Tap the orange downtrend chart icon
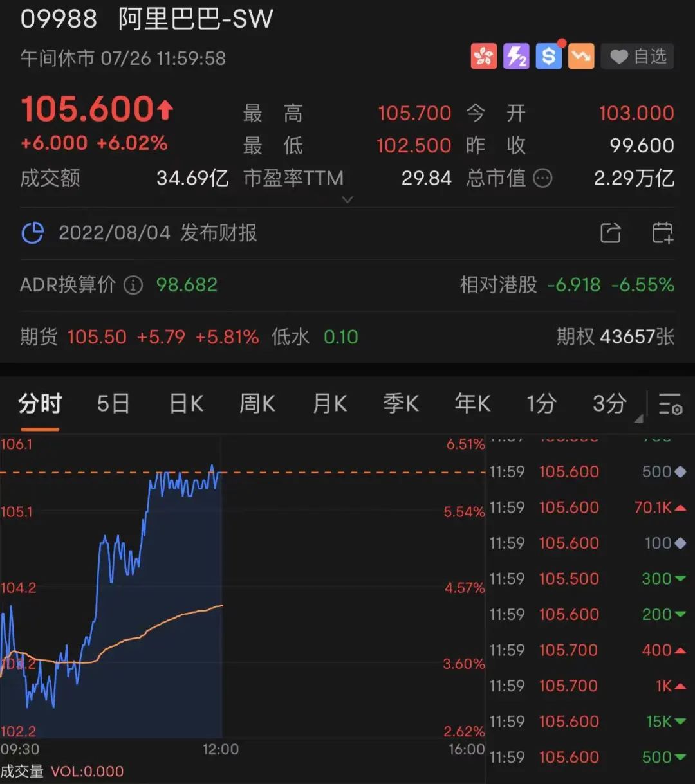 point(581,57)
